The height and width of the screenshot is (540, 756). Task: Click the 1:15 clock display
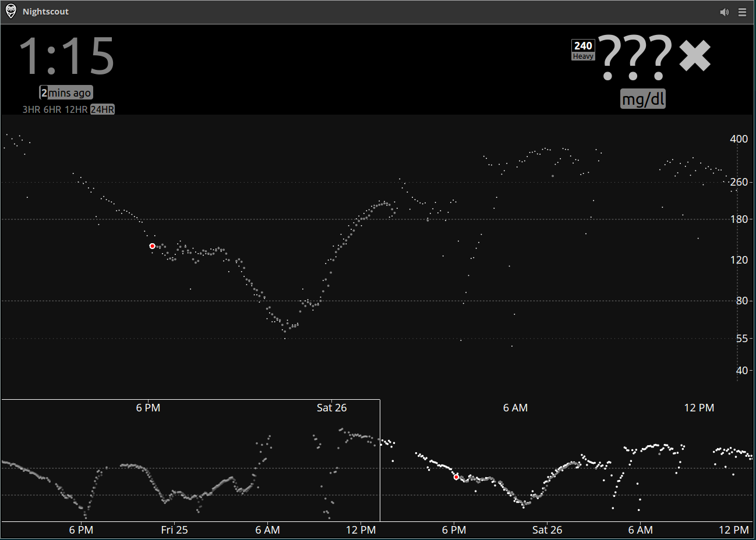67,56
